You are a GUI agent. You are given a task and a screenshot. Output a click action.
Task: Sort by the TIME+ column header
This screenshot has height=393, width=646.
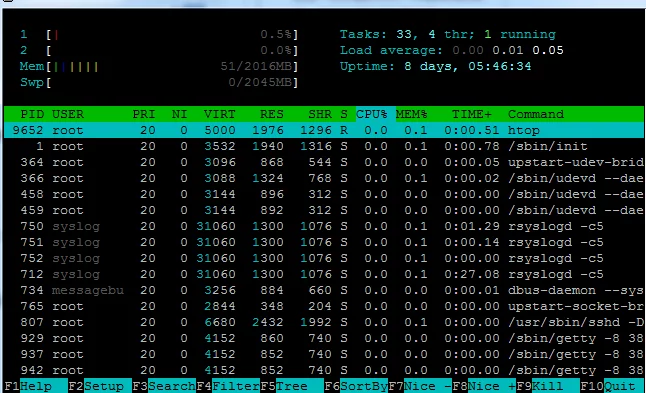[x=472, y=114]
